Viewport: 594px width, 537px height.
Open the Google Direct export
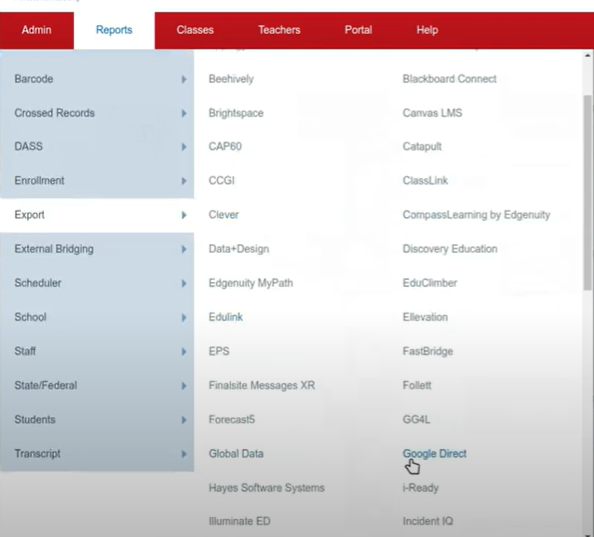tap(435, 453)
